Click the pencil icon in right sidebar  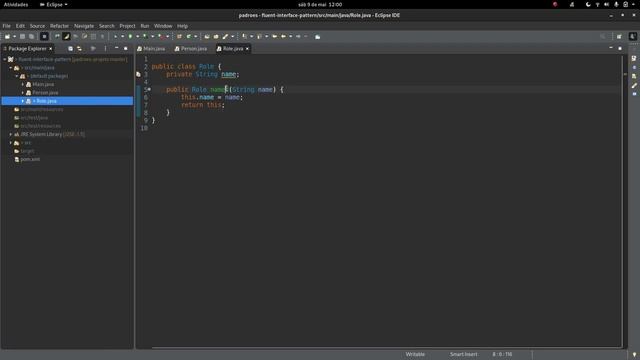(x=634, y=85)
